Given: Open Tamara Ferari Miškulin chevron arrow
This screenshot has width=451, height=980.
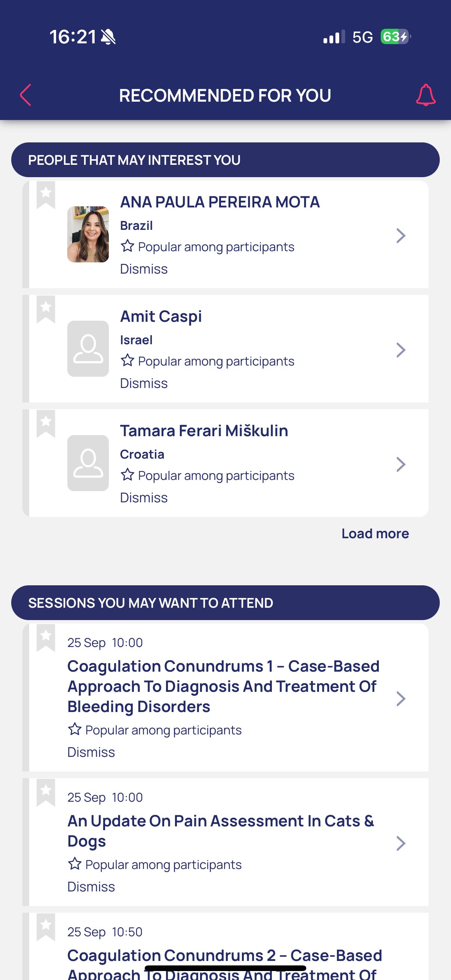Looking at the screenshot, I should [401, 464].
